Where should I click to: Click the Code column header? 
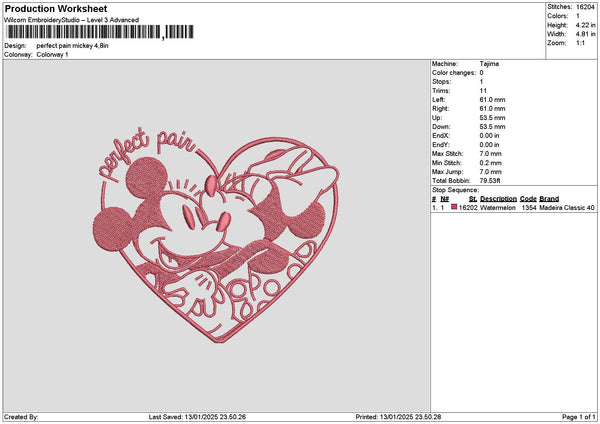pyautogui.click(x=528, y=199)
